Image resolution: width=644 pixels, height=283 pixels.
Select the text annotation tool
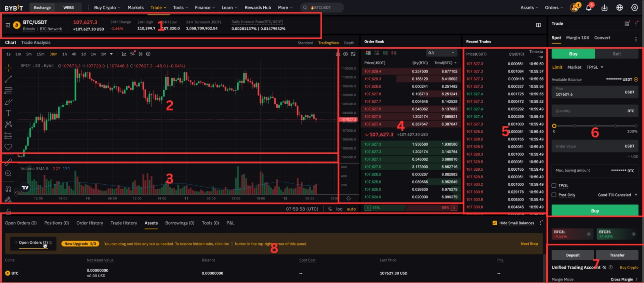pos(8,113)
